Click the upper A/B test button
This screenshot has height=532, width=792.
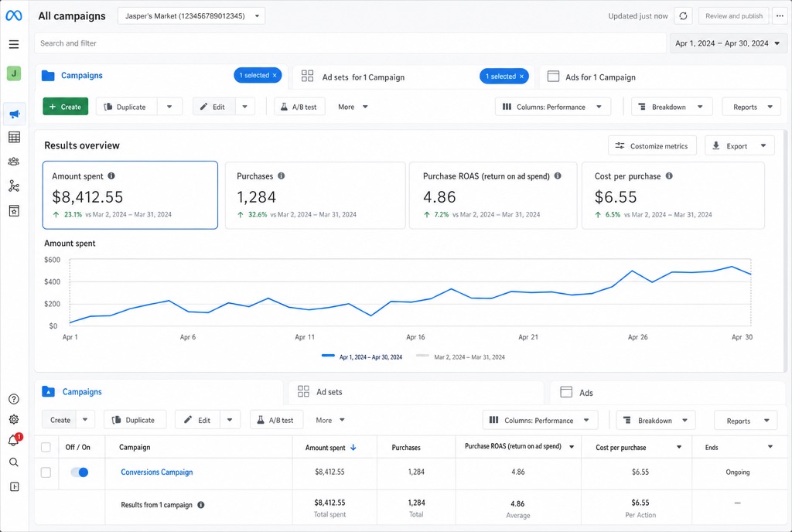tap(299, 107)
